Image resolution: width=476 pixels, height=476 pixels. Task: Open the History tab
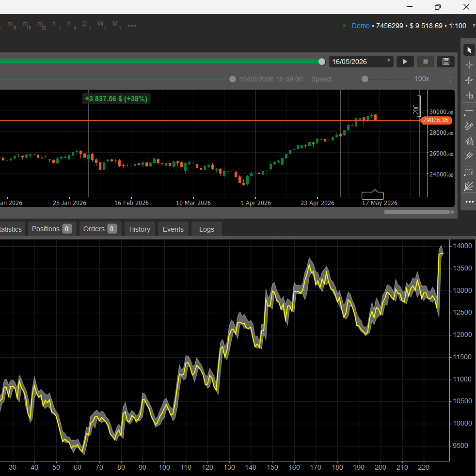tap(140, 229)
